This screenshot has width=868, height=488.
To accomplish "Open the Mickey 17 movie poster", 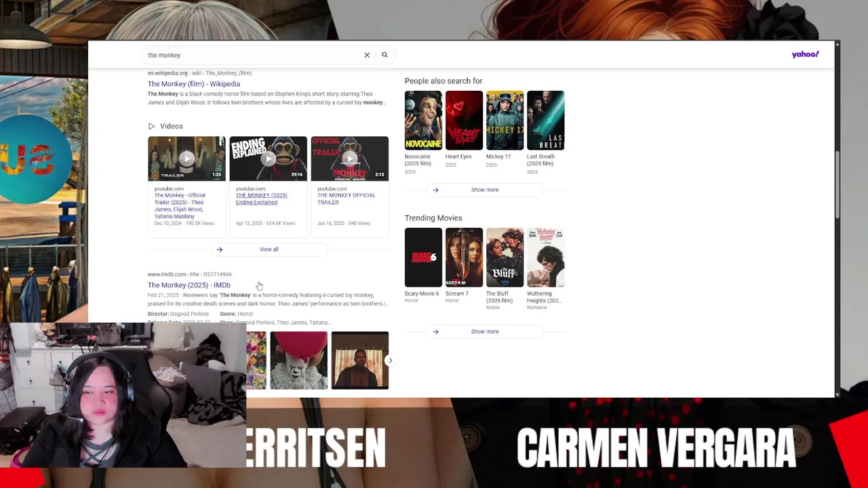I will click(x=505, y=120).
